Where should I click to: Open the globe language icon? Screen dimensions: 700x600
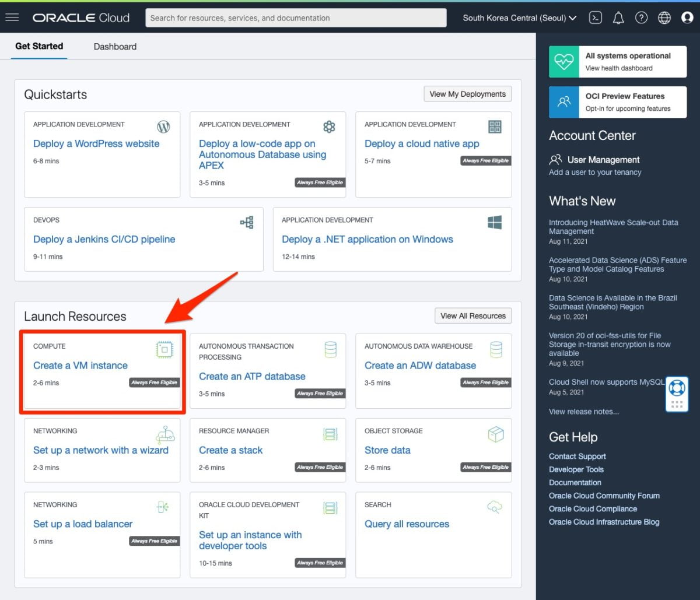tap(664, 17)
